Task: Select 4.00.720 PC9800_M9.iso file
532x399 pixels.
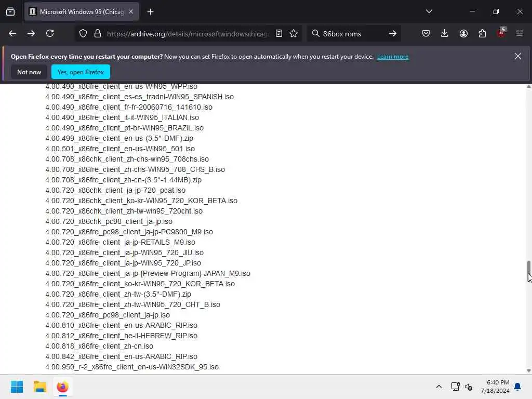Action: click(x=129, y=232)
